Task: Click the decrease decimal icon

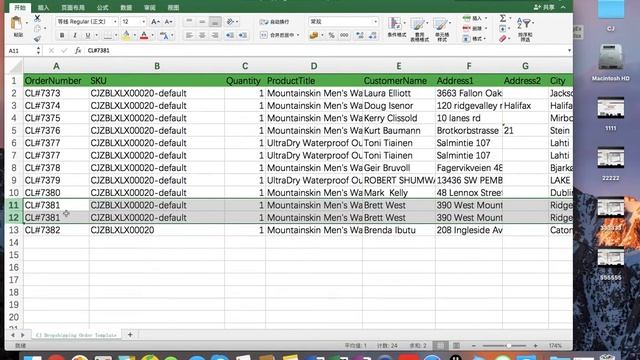Action: [373, 36]
